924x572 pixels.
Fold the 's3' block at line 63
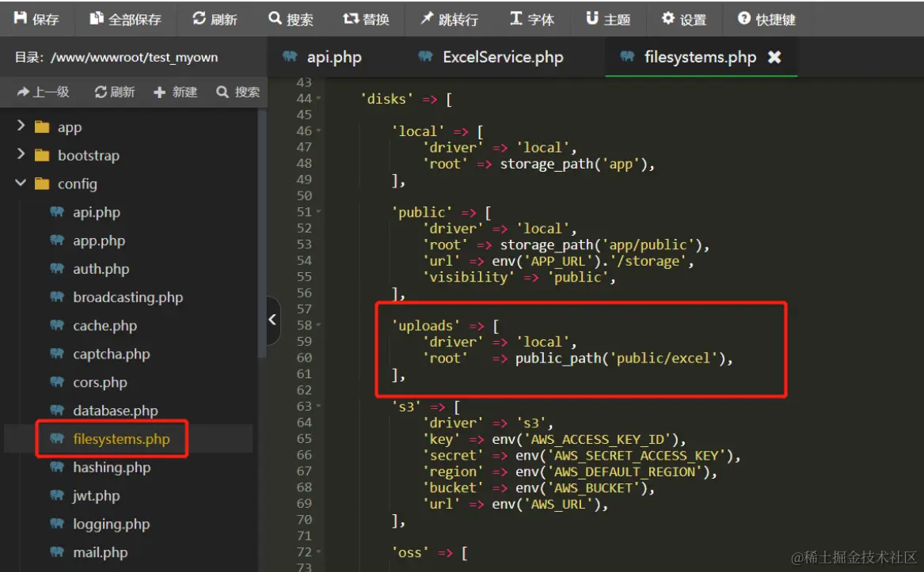[x=319, y=406]
